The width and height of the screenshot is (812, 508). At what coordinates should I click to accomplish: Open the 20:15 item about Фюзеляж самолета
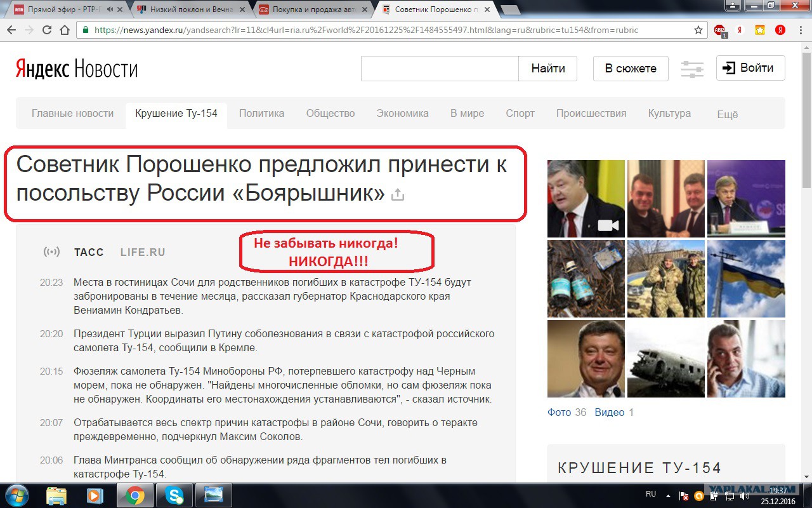282,385
